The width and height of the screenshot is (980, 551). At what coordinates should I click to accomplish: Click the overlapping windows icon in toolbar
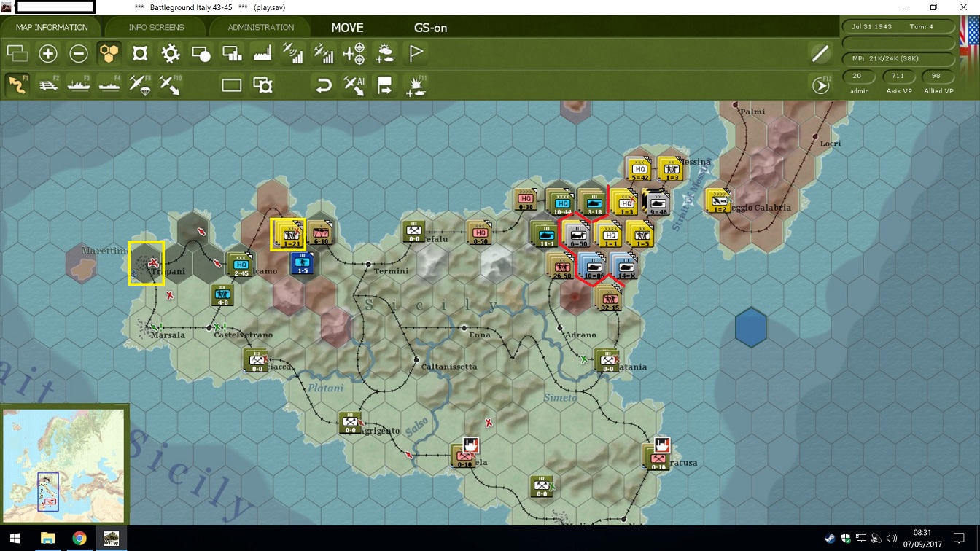pos(17,53)
